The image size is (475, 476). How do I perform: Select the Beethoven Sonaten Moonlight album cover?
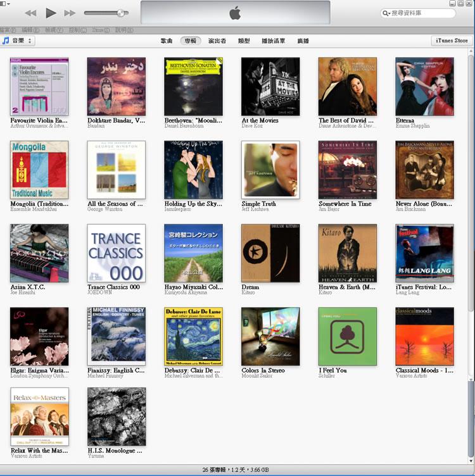click(193, 87)
